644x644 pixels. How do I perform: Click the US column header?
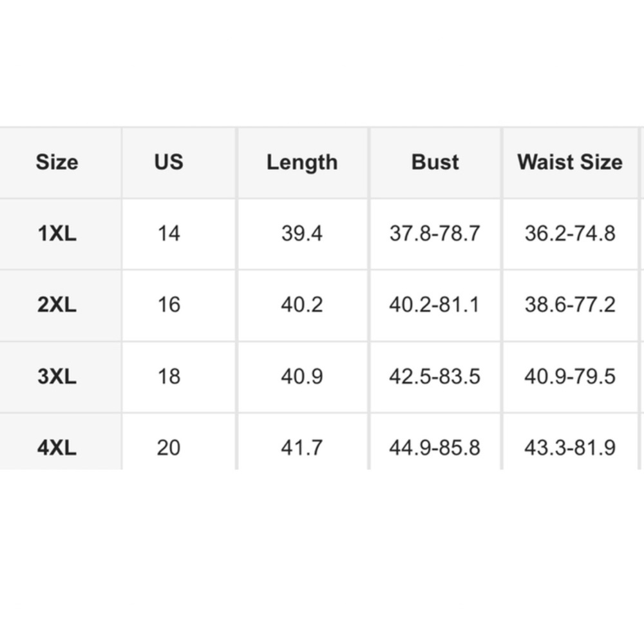[x=169, y=162]
